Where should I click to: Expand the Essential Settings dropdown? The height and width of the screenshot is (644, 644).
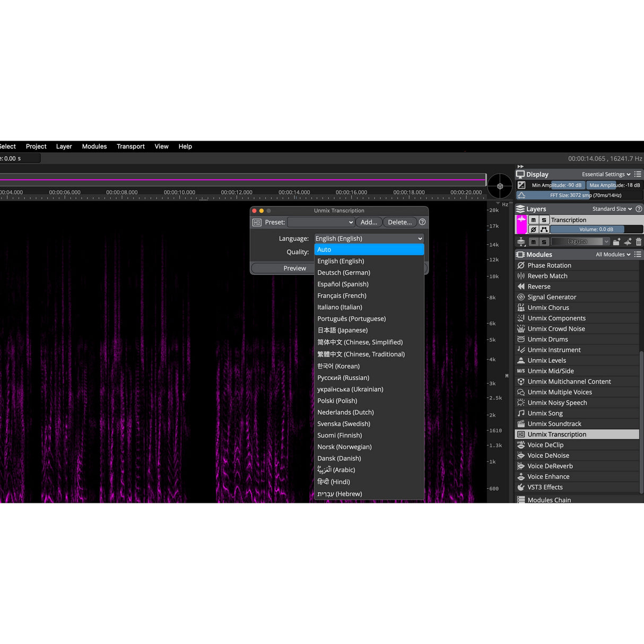click(x=606, y=174)
